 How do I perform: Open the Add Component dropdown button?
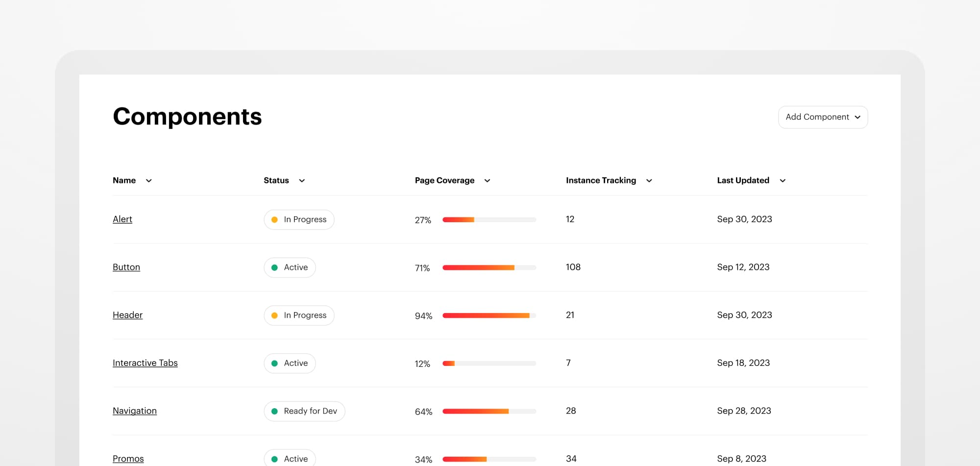(x=823, y=117)
